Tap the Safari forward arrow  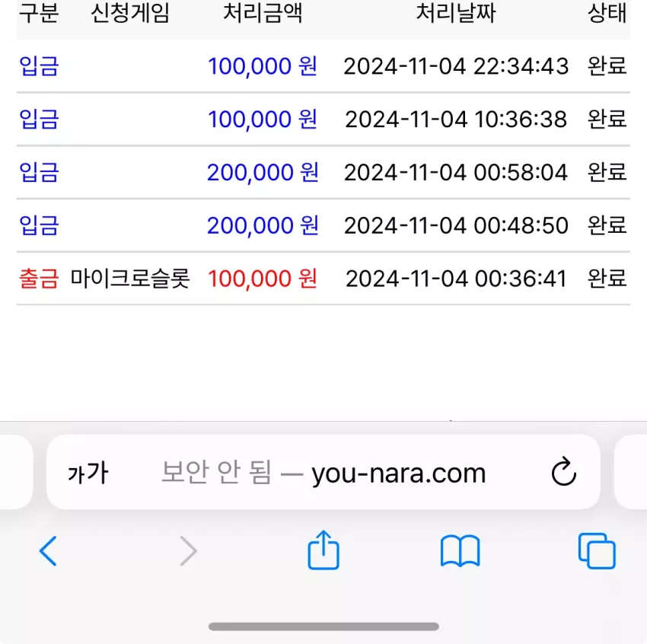189,551
